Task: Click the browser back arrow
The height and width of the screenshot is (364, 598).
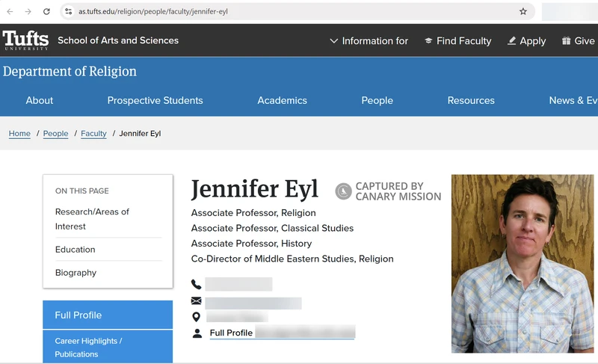Action: 10,11
